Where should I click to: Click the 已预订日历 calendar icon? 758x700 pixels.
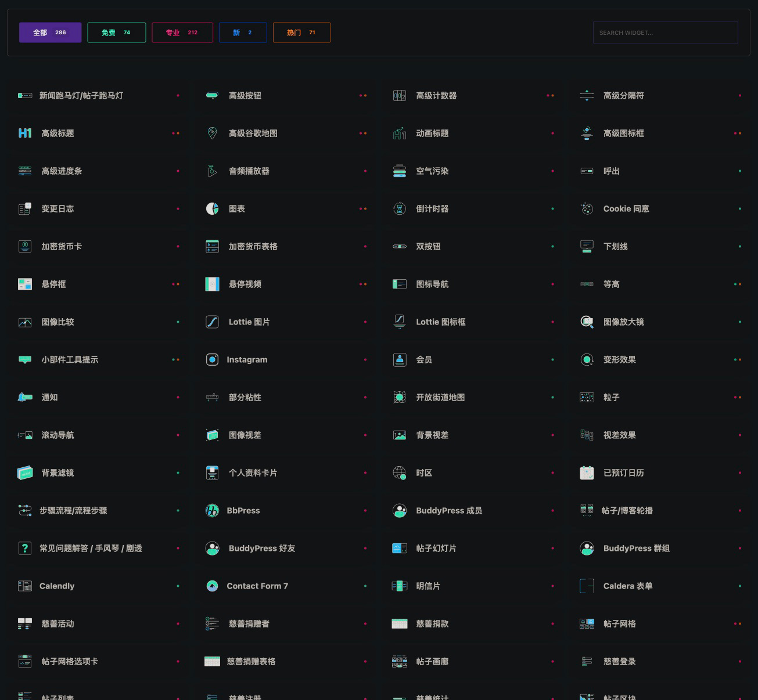(587, 472)
